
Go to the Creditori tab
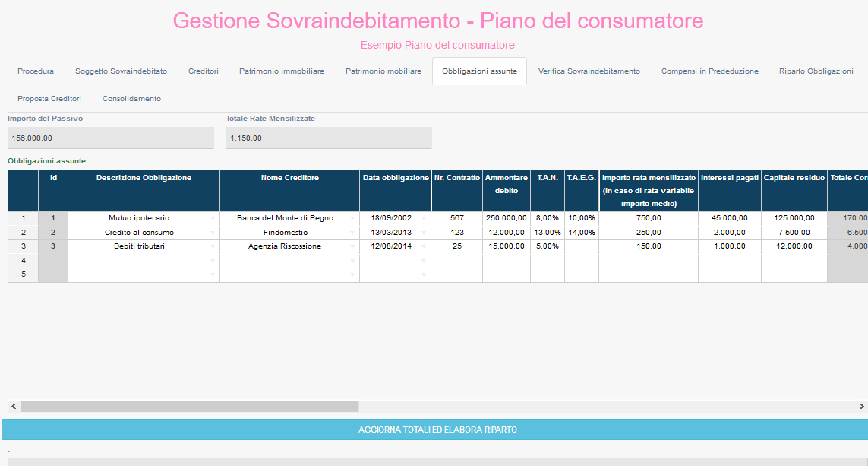point(204,71)
